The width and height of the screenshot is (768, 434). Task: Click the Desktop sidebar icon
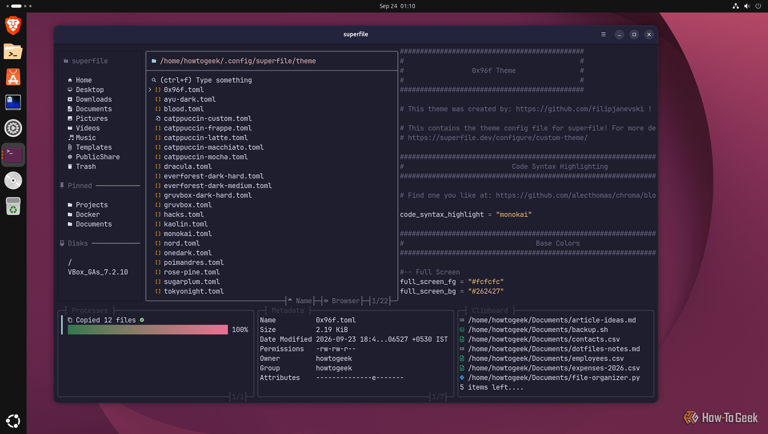(70, 90)
